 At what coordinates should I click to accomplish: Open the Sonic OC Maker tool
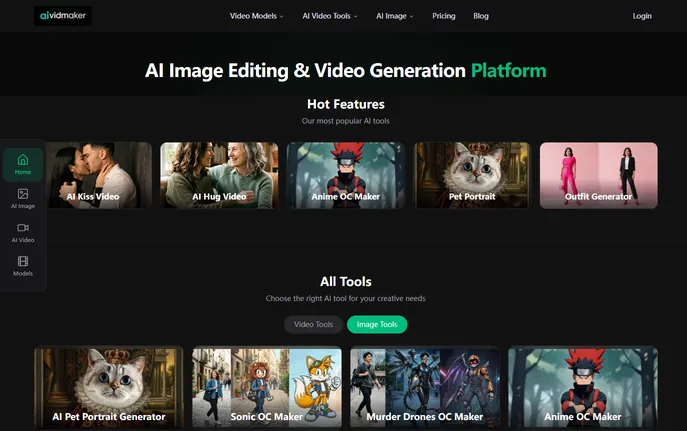tap(267, 387)
